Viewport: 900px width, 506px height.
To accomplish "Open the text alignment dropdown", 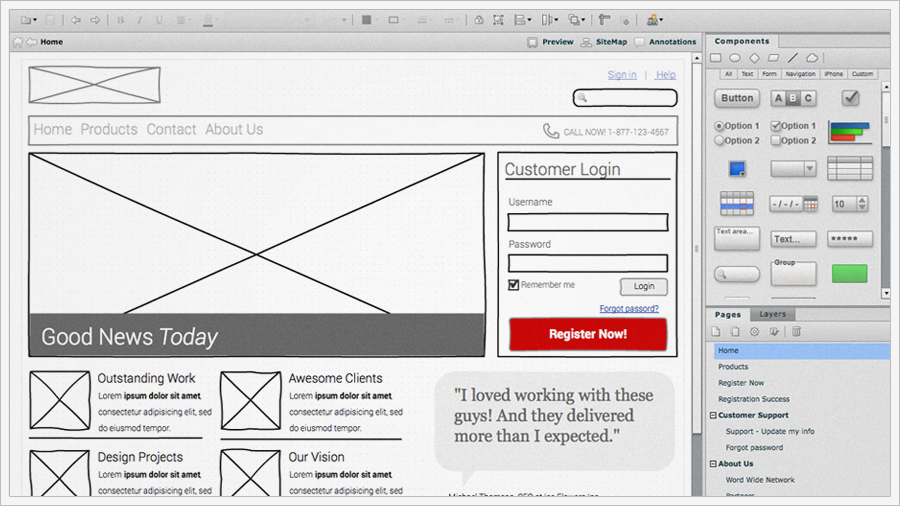I will click(183, 20).
